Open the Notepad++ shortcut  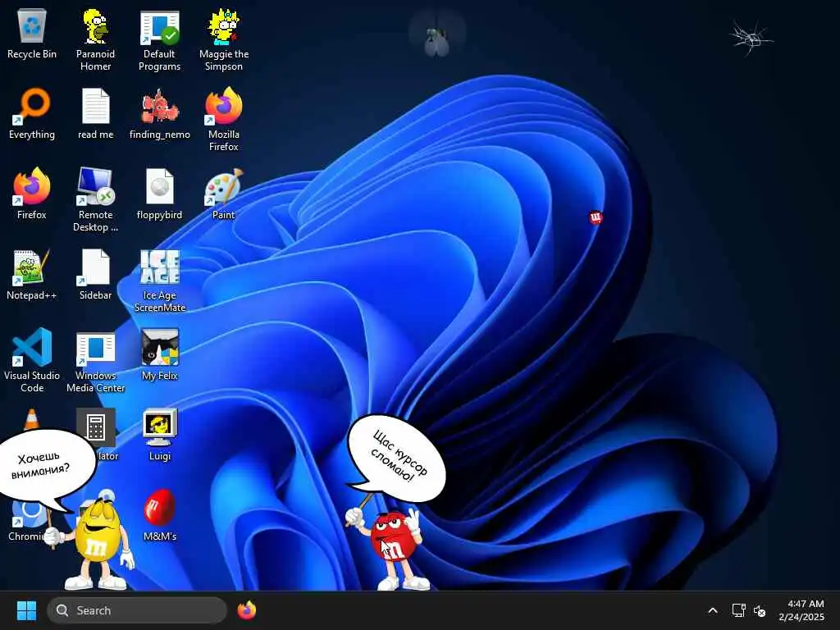[32, 274]
